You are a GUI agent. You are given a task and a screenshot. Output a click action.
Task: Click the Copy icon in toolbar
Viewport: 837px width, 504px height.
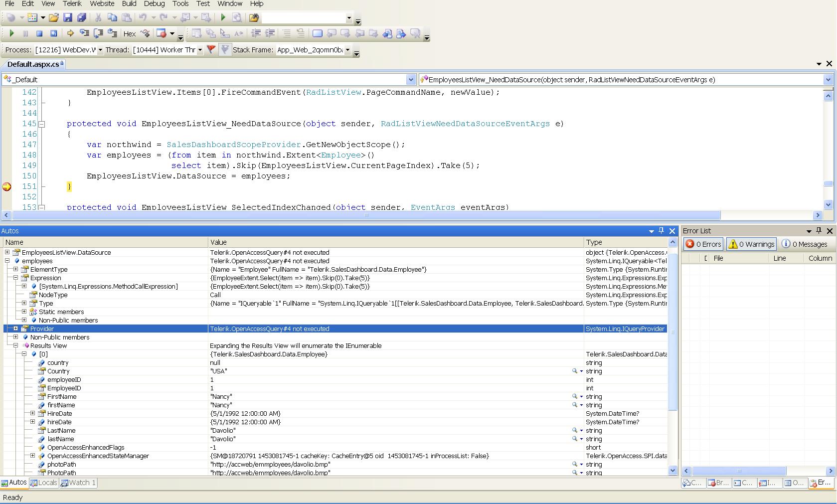pos(112,18)
